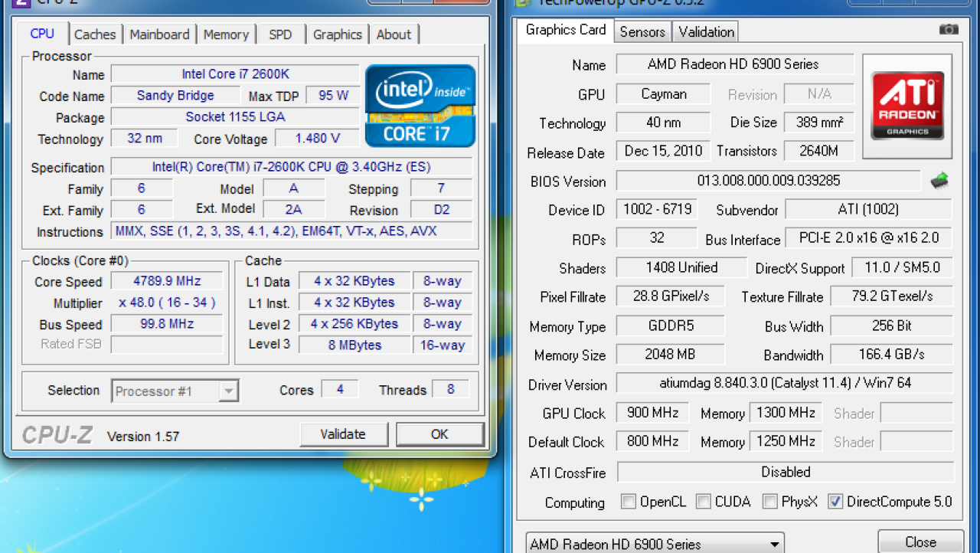Click the Bus Speed value 99.8 MHz
The width and height of the screenshot is (980, 553).
(167, 324)
